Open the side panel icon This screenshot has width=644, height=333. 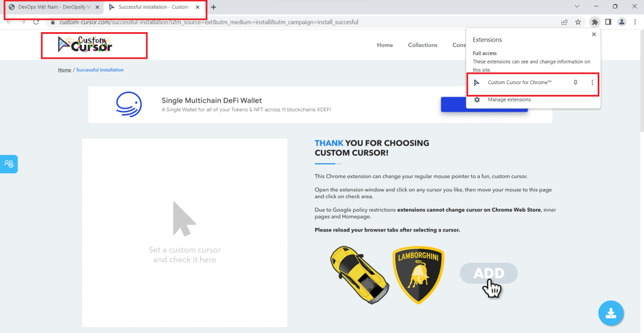[x=608, y=22]
